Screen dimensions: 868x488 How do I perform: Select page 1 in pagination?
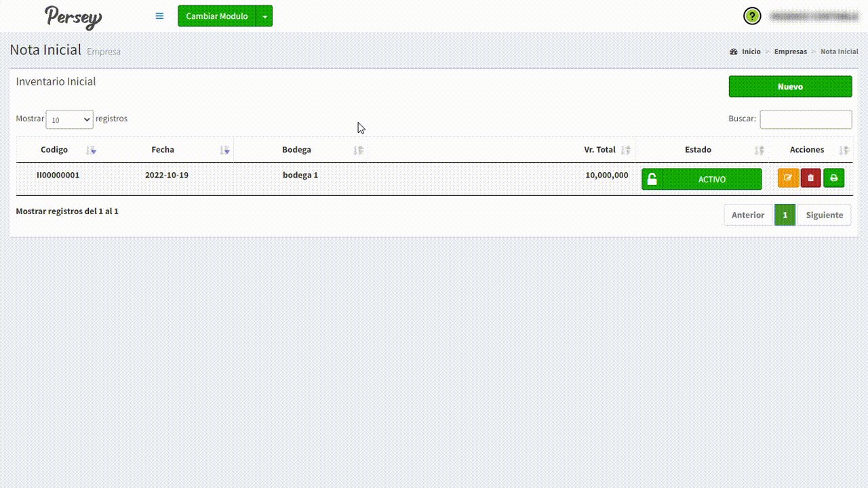click(x=785, y=215)
